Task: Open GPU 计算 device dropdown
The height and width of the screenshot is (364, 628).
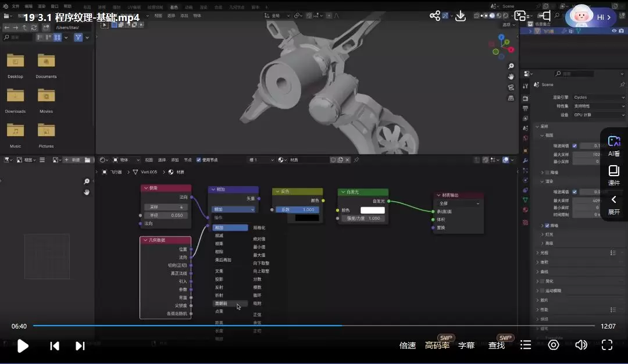Action: click(598, 115)
